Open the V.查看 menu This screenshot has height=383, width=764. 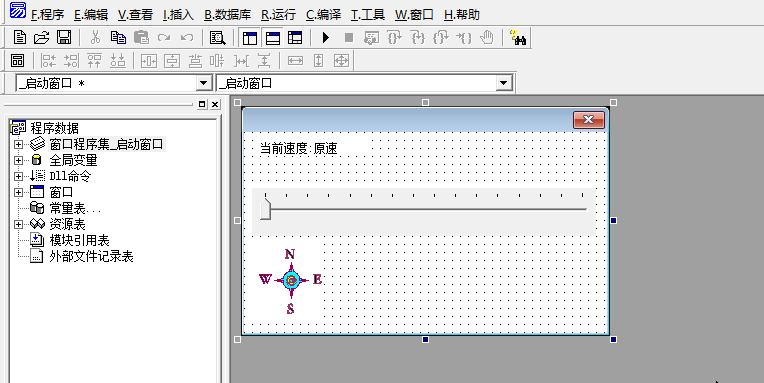pyautogui.click(x=135, y=15)
